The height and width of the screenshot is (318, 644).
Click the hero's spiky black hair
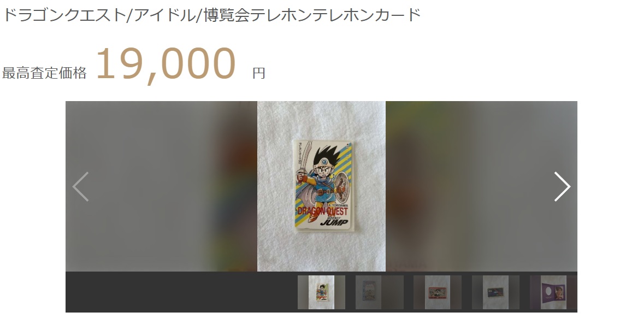click(327, 156)
